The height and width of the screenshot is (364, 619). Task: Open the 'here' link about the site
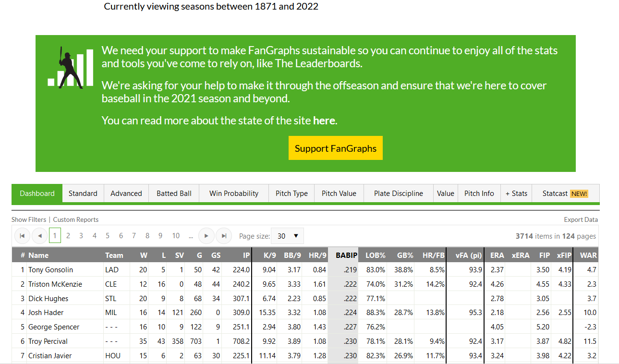point(324,121)
